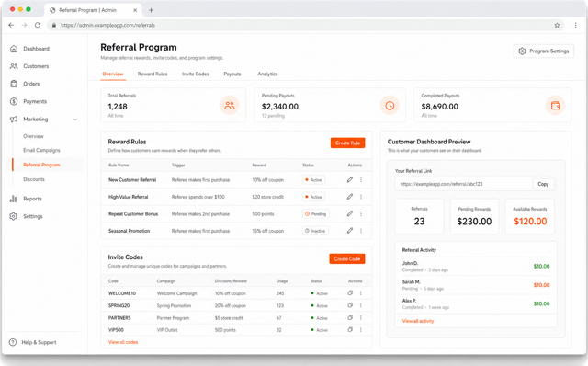Viewport: 588px width, 366px height.
Task: Go back in browser history
Action: pyautogui.click(x=11, y=25)
